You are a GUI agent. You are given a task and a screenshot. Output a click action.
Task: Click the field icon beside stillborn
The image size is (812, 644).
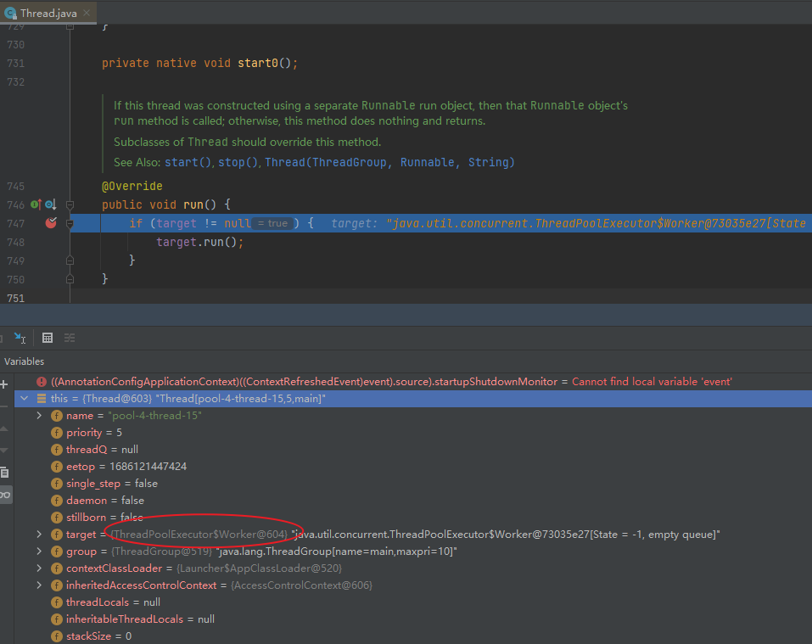pyautogui.click(x=57, y=518)
